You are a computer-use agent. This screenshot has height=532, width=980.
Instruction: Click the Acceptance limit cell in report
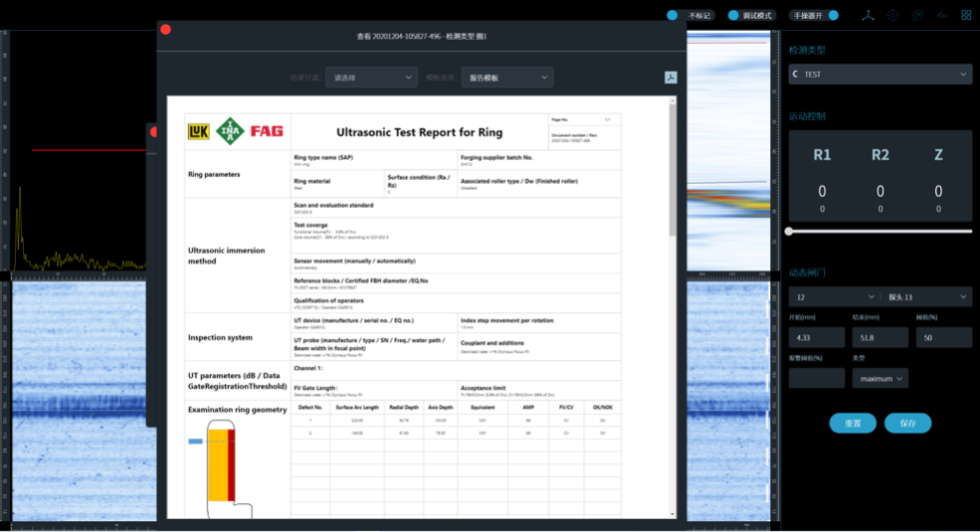[x=539, y=390]
